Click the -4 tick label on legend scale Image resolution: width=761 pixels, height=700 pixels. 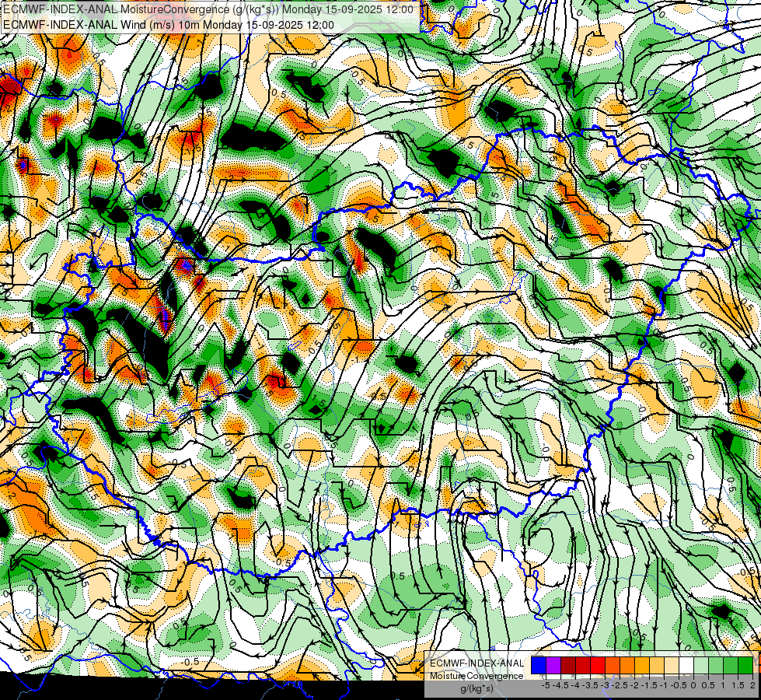tap(575, 685)
